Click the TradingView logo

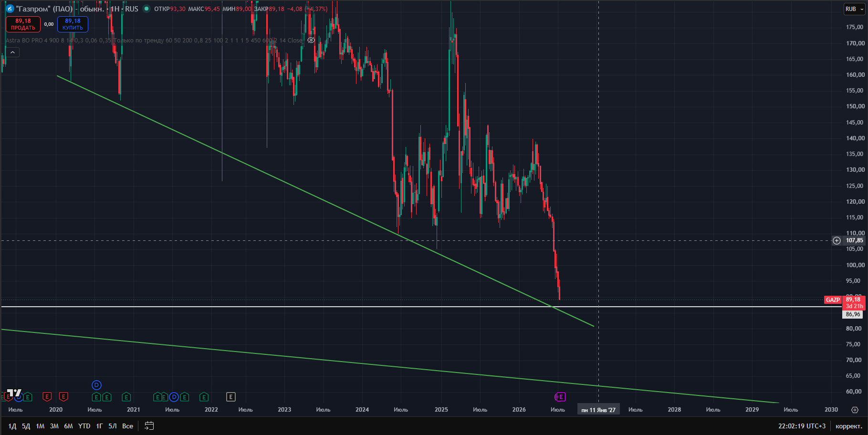pyautogui.click(x=14, y=394)
